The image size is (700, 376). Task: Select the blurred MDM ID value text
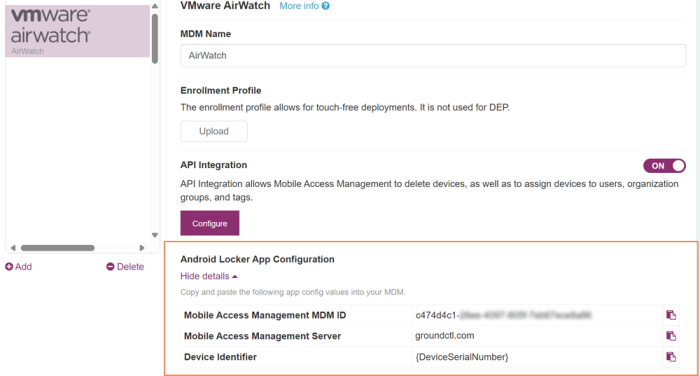pos(503,315)
